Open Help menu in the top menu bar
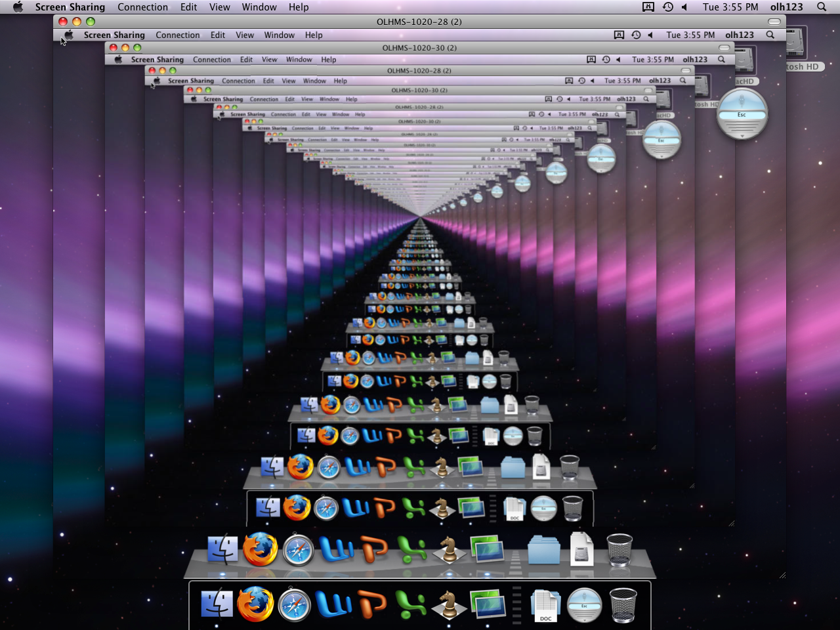Viewport: 840px width, 630px height. pyautogui.click(x=299, y=7)
